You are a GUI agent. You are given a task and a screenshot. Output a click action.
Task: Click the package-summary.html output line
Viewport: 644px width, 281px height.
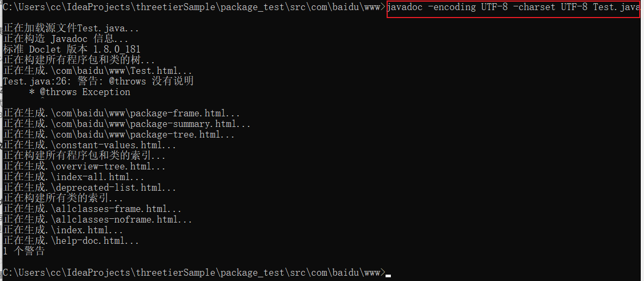click(127, 124)
